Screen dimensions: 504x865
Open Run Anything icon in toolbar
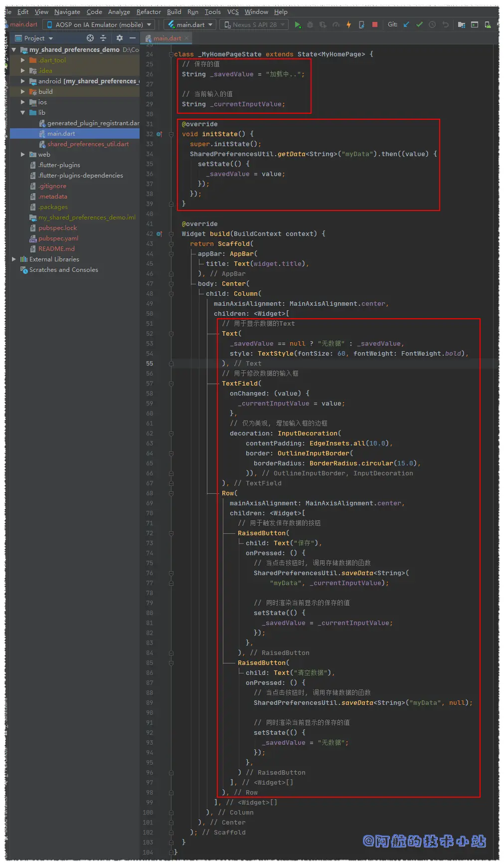coord(475,24)
